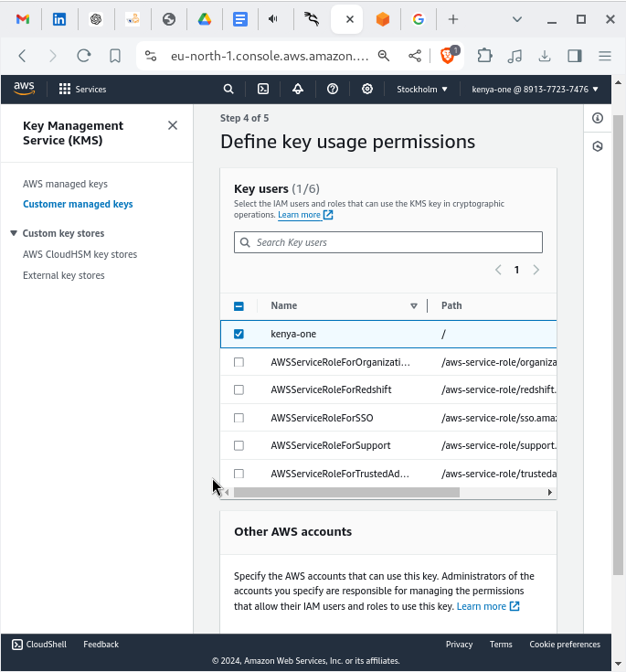Go back to previous page

pos(23,56)
